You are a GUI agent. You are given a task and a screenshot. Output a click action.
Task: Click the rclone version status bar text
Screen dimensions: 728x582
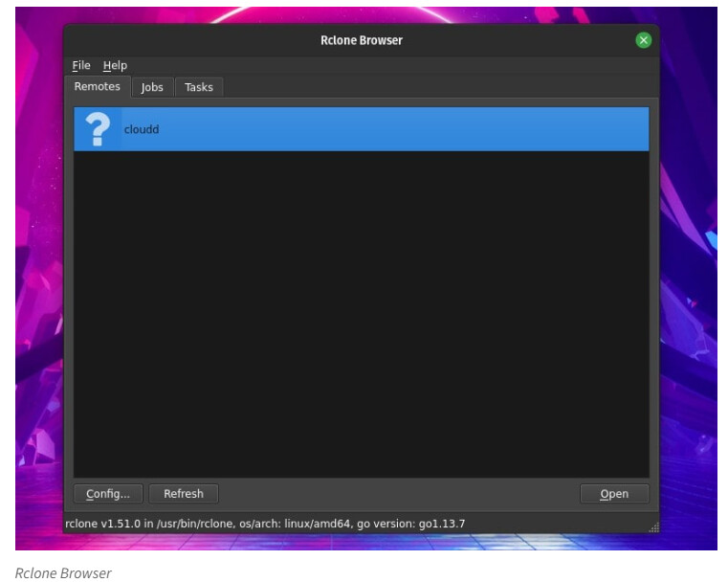pyautogui.click(x=265, y=524)
